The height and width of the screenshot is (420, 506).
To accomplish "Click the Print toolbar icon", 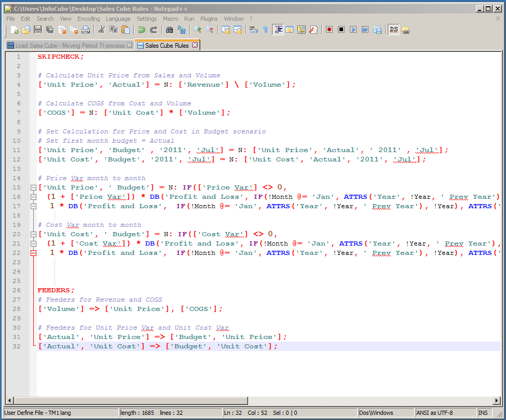I will point(87,30).
